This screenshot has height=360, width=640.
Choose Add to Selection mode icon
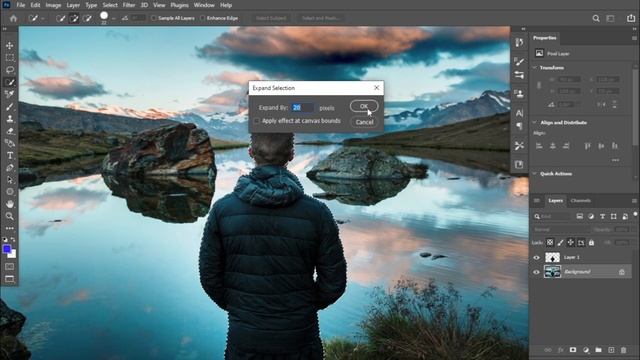tap(74, 18)
